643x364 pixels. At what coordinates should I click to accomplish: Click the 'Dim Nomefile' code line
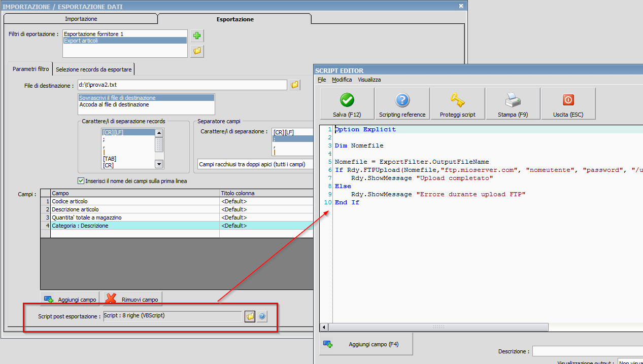pos(359,145)
